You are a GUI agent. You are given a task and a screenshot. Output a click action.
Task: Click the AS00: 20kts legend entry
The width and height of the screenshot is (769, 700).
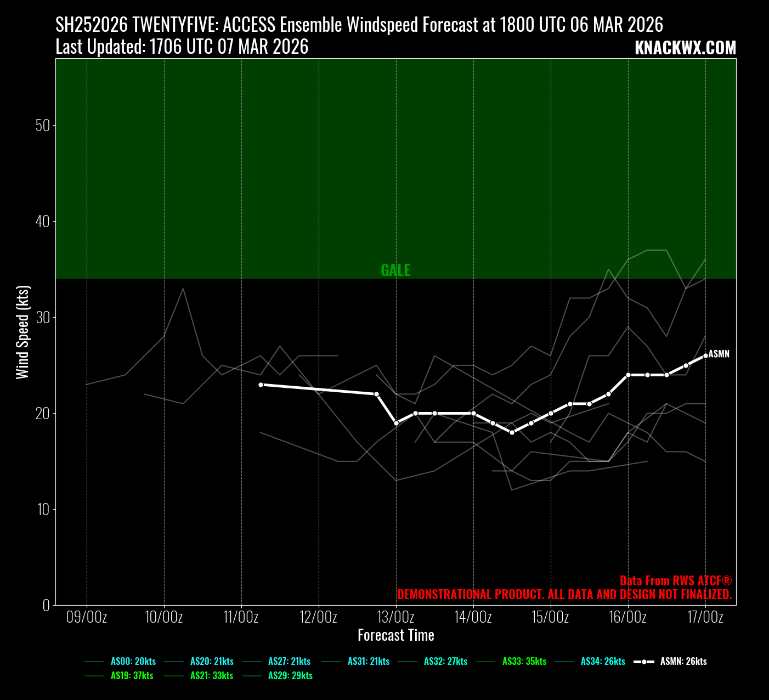coord(133,662)
